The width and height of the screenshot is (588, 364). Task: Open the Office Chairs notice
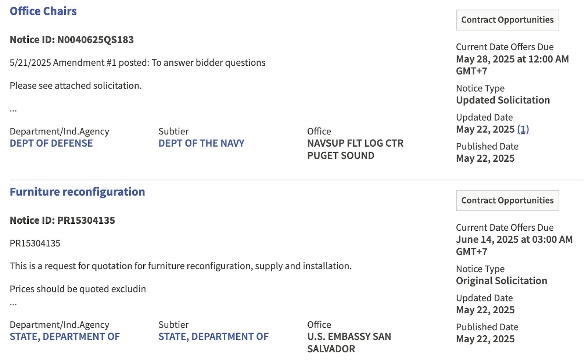[43, 11]
